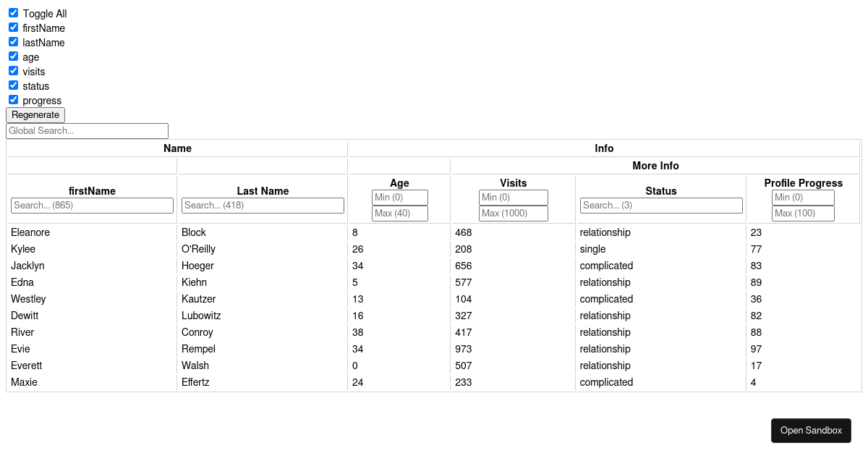Screen dimensions: 868x456
Task: Uncheck the lastName checkbox
Action: [x=13, y=41]
